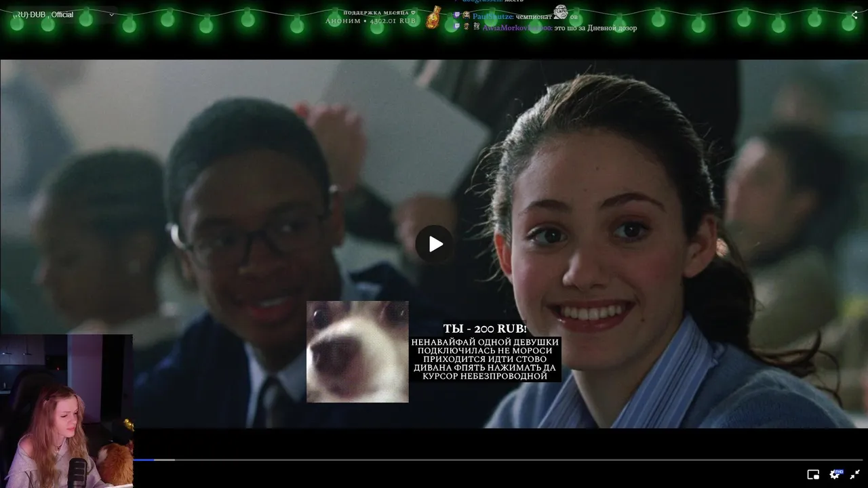Exit fullscreen mode
This screenshot has height=488, width=868.
click(855, 474)
